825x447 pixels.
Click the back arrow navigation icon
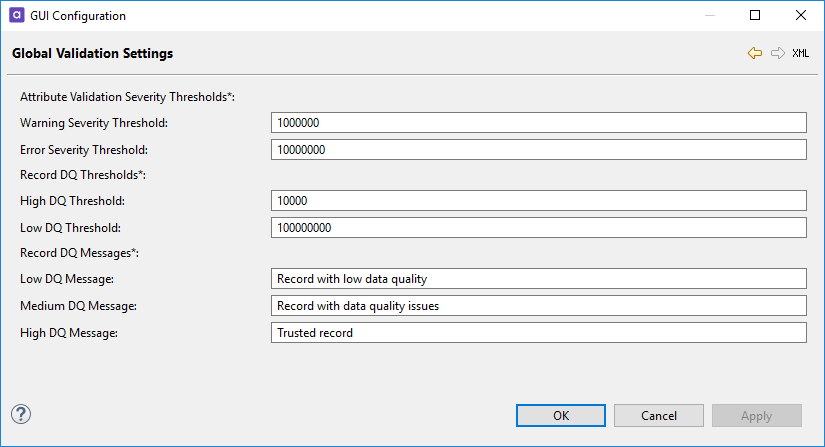pyautogui.click(x=755, y=53)
